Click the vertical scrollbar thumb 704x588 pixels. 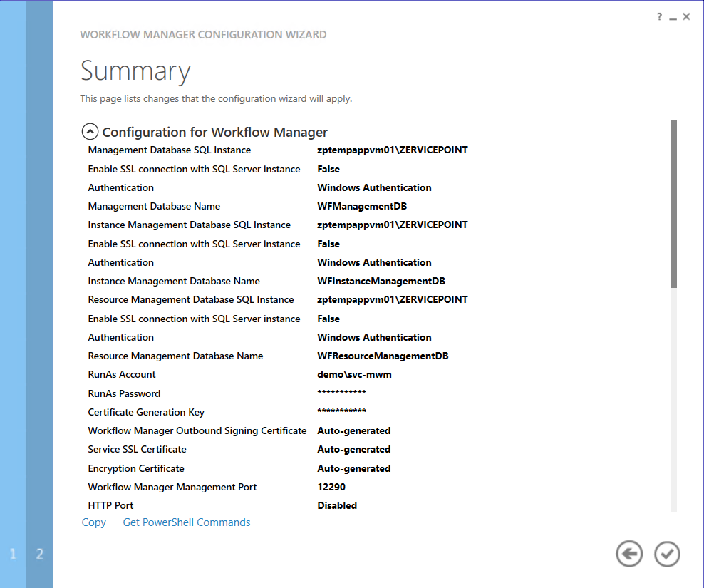[x=674, y=203]
